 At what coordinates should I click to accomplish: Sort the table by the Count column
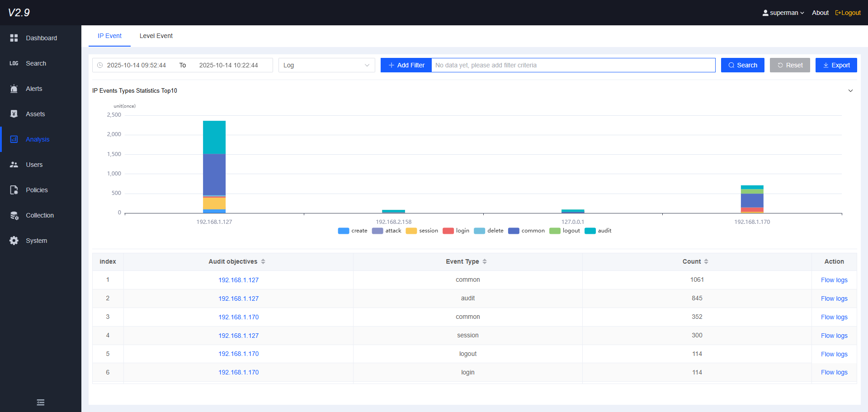(x=707, y=261)
